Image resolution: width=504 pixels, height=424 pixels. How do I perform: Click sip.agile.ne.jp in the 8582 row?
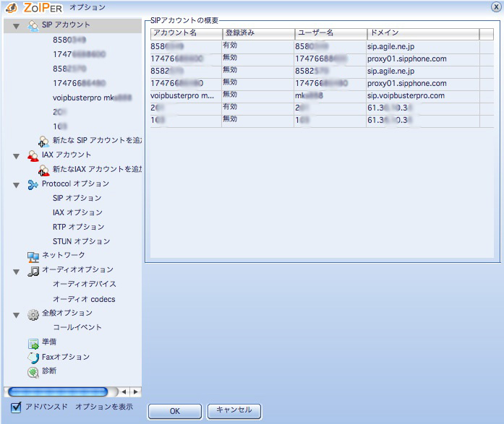coord(391,72)
